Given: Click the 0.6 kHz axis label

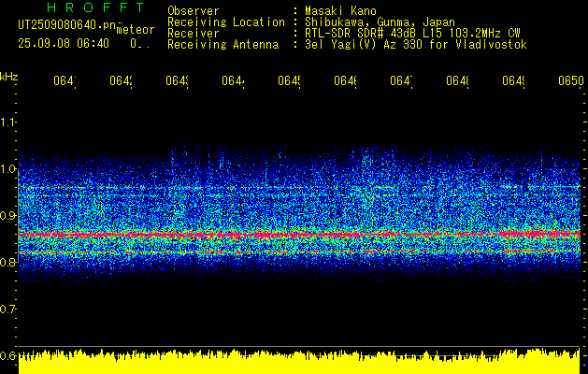Looking at the screenshot, I should 8,355.
